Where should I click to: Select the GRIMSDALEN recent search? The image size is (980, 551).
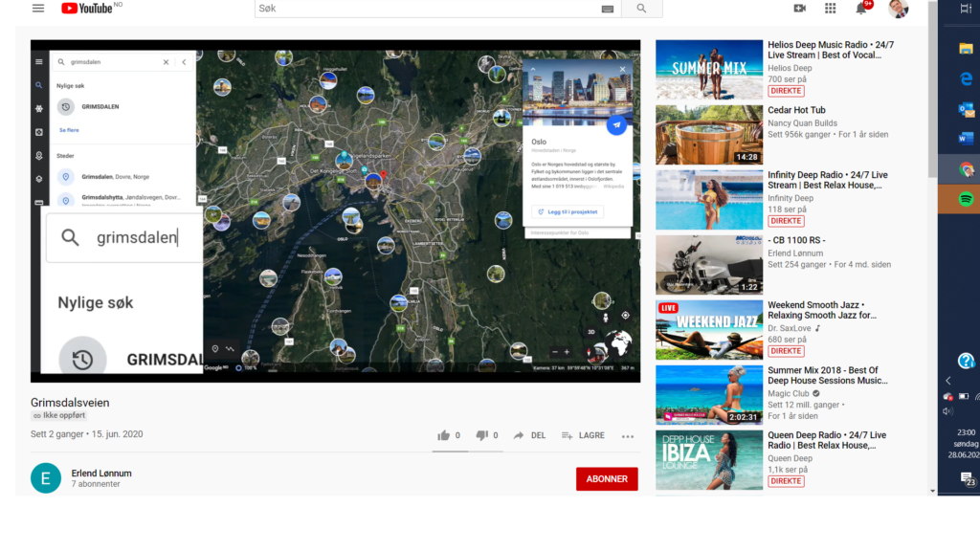[x=100, y=107]
